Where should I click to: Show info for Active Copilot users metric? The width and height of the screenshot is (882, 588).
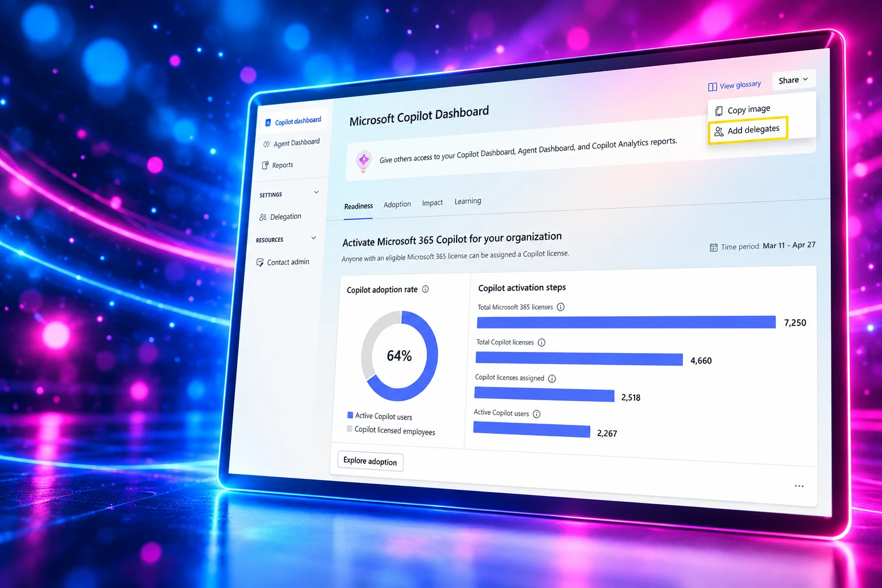click(537, 414)
